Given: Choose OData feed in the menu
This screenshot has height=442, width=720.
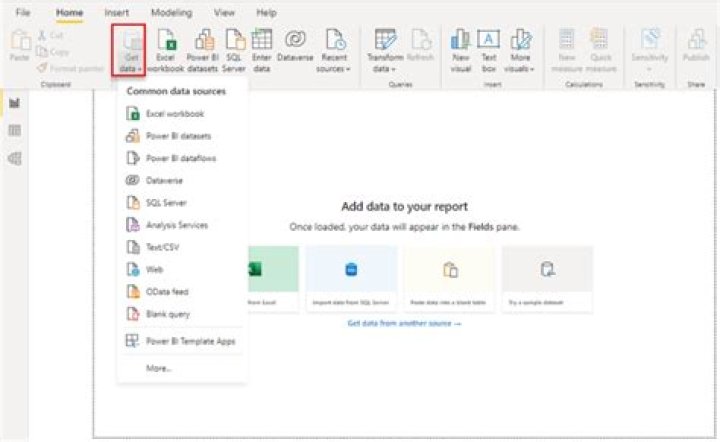Looking at the screenshot, I should coord(167,292).
